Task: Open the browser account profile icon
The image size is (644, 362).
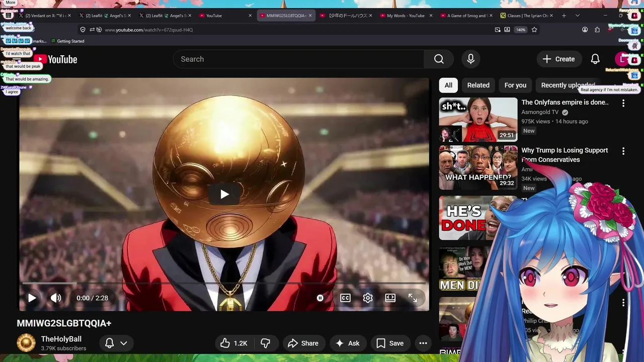Action: [585, 30]
